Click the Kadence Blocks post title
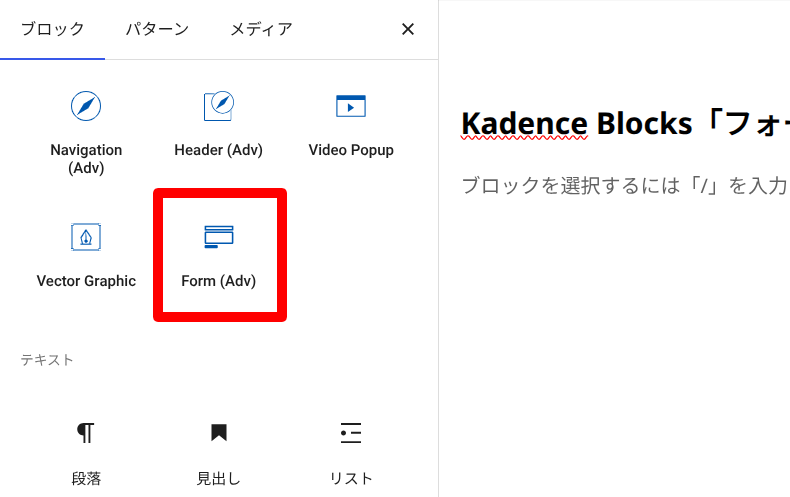Image resolution: width=790 pixels, height=497 pixels. pyautogui.click(x=625, y=123)
